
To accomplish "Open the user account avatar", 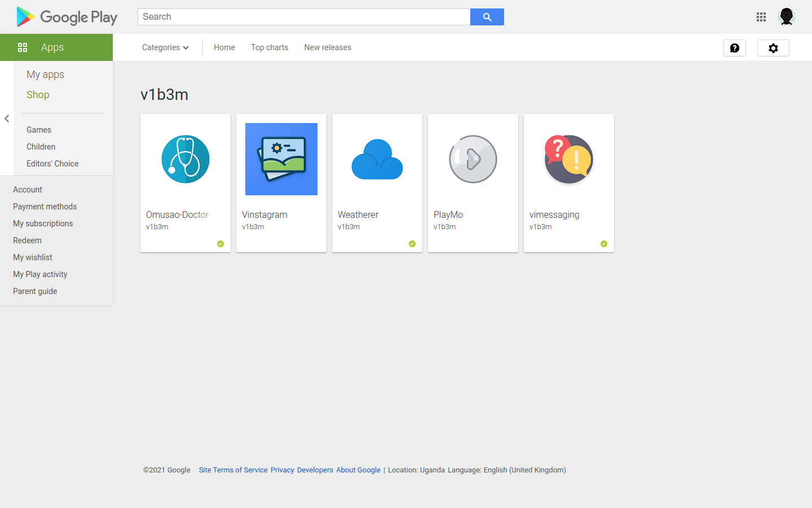I will point(787,17).
